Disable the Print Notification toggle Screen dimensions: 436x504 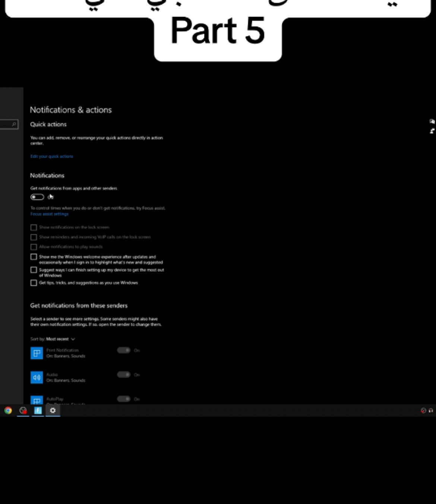pos(123,350)
